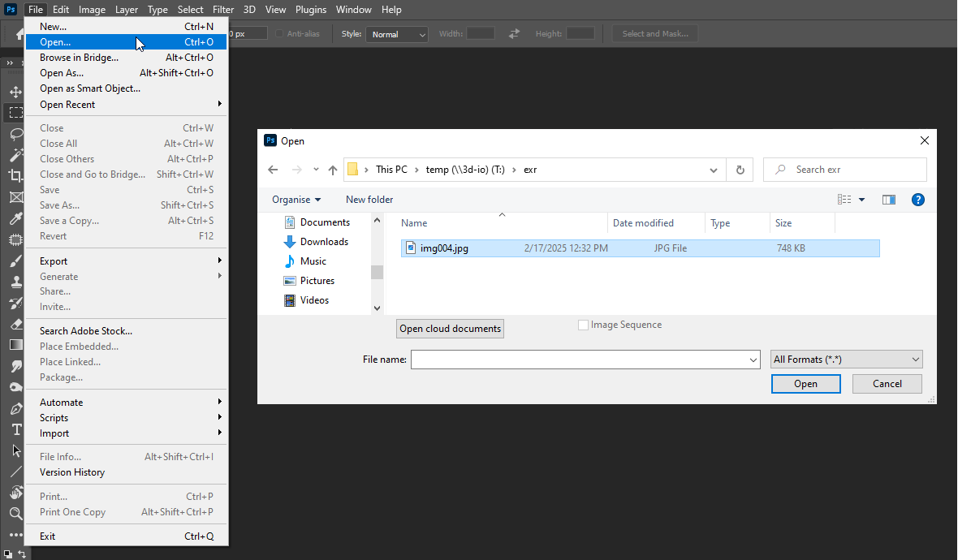Select the Move tool
Viewport: 958px width, 560px height.
pyautogui.click(x=16, y=93)
